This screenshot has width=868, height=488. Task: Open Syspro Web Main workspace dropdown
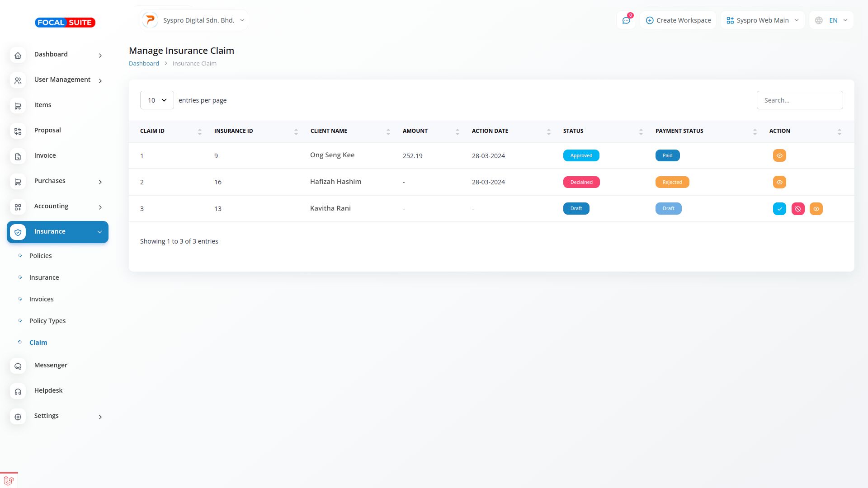tap(762, 20)
